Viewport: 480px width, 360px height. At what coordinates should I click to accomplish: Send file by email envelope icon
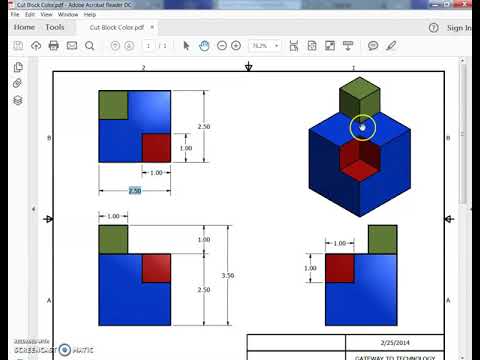click(x=72, y=45)
